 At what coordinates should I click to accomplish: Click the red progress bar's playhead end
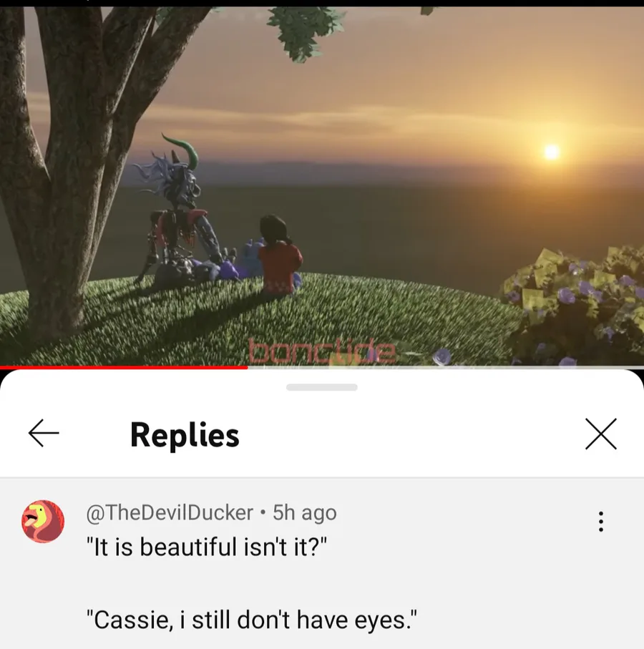point(247,367)
